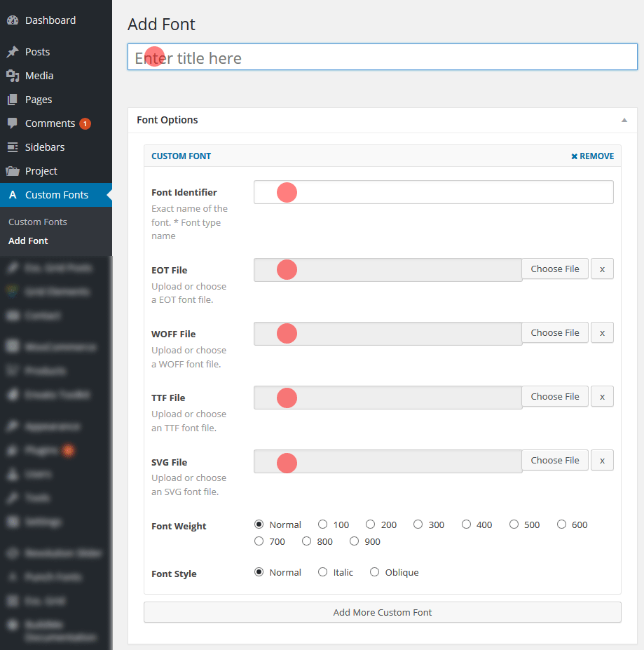This screenshot has height=650, width=644.
Task: Collapse the Font Options panel arrow
Action: pyautogui.click(x=624, y=120)
